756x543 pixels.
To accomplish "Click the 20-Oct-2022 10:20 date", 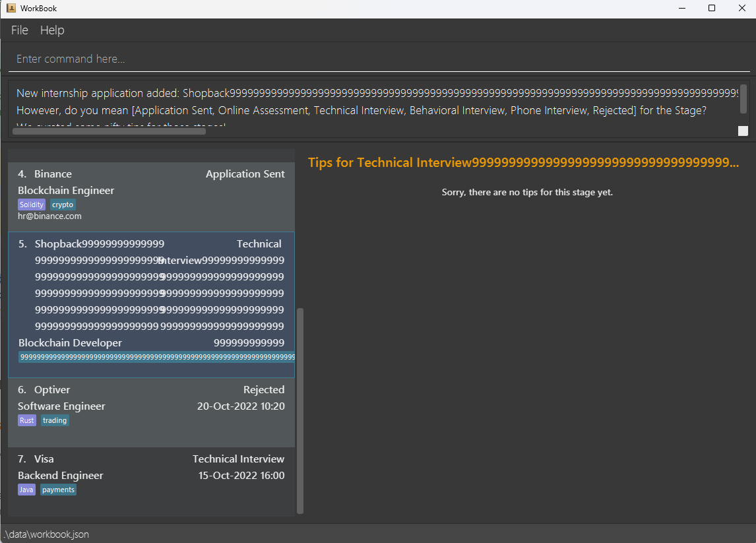I will (x=241, y=406).
